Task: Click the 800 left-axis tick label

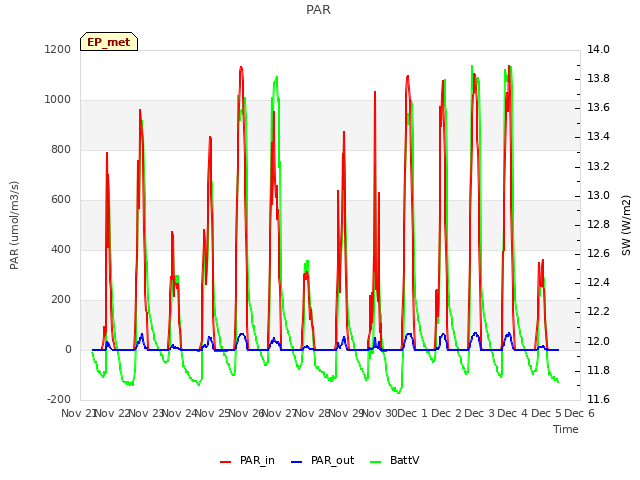Action: click(x=61, y=149)
